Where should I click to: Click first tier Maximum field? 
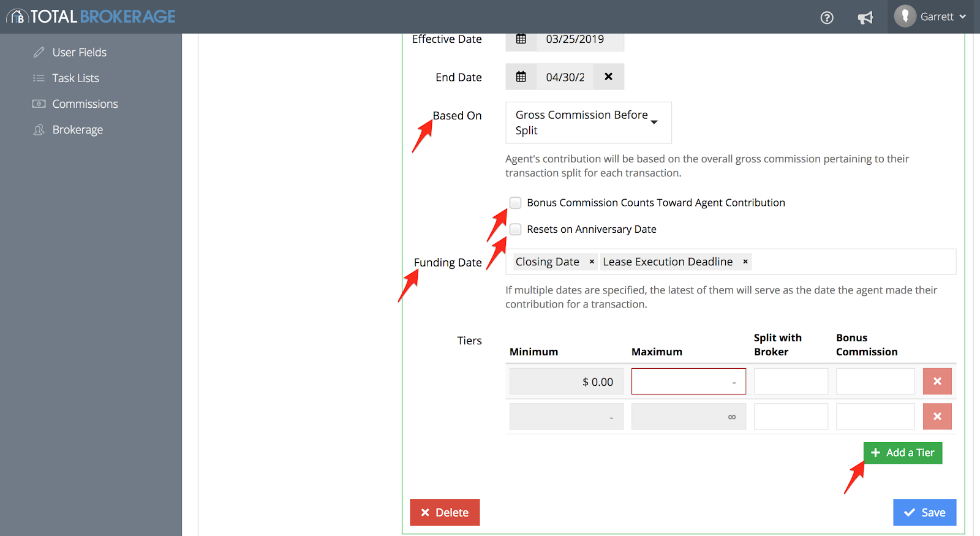[x=688, y=382]
